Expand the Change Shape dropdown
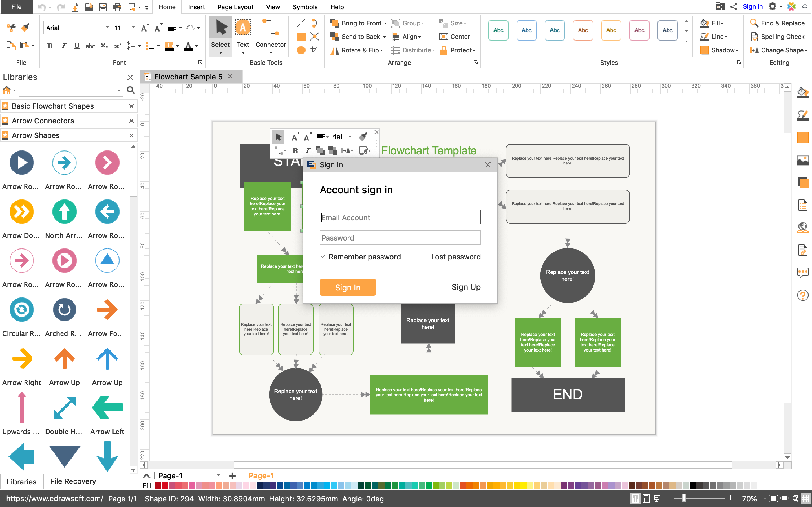812x507 pixels. pyautogui.click(x=806, y=50)
